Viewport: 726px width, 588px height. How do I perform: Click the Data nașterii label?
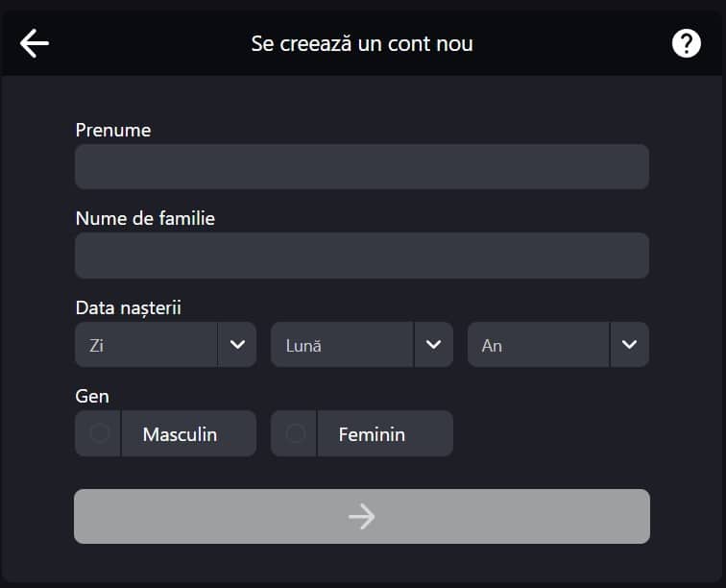pos(129,307)
